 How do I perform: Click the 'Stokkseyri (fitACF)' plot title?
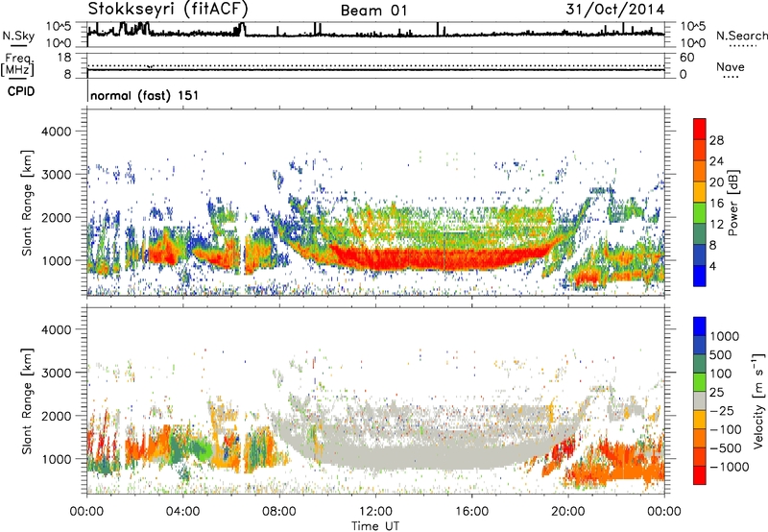tap(168, 9)
